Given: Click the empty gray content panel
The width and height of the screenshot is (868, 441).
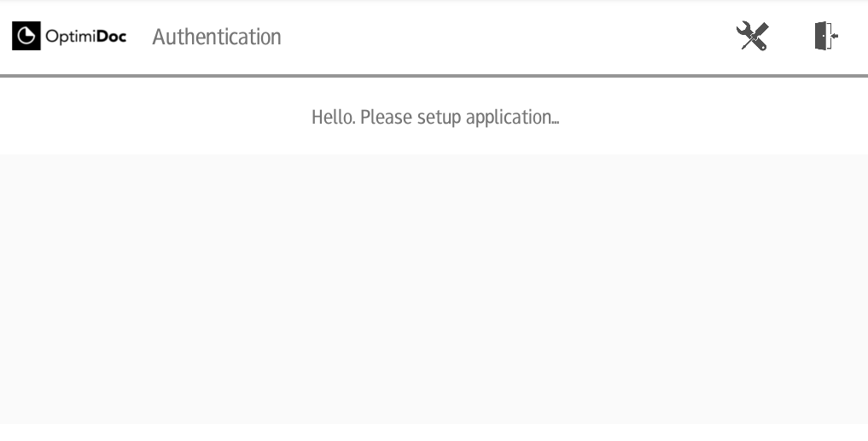Looking at the screenshot, I should pos(434,289).
